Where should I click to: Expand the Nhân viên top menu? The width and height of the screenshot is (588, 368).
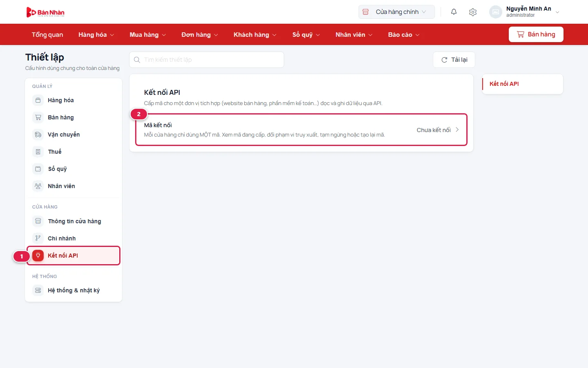click(354, 35)
